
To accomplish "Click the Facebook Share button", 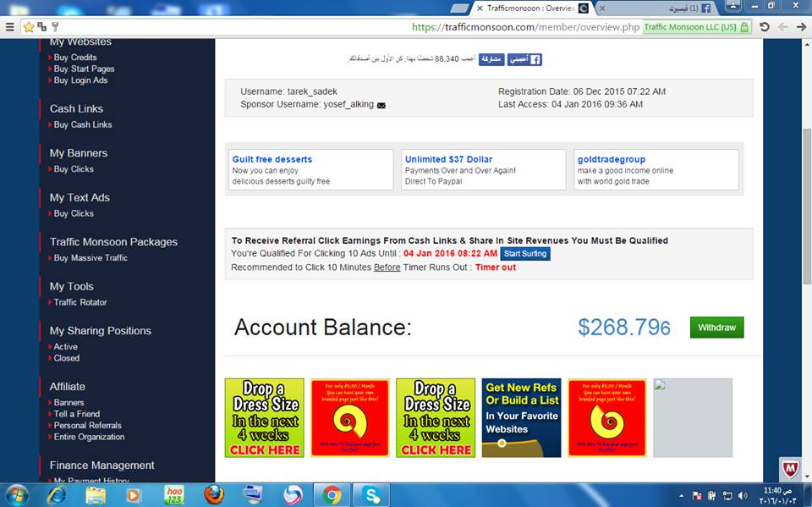I will [491, 59].
